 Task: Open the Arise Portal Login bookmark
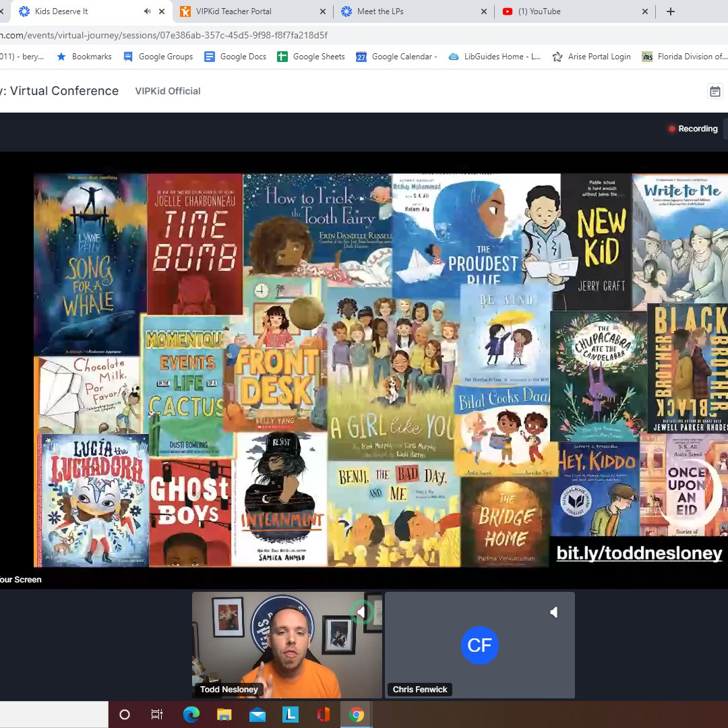592,57
